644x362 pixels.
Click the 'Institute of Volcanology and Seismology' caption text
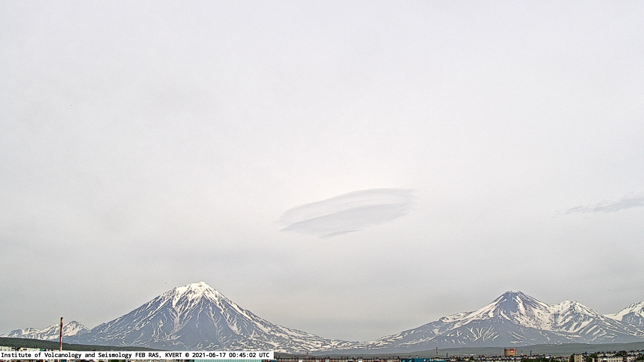(66, 355)
